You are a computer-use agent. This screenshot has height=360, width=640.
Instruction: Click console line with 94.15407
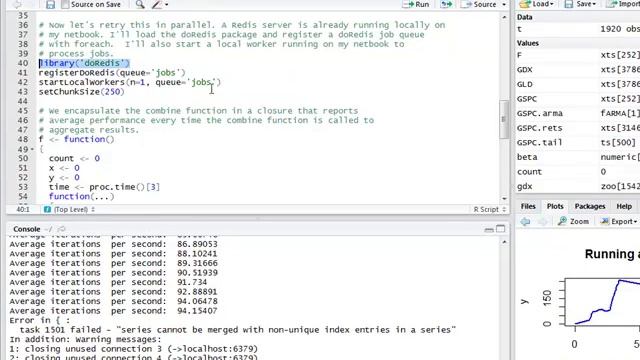113,311
